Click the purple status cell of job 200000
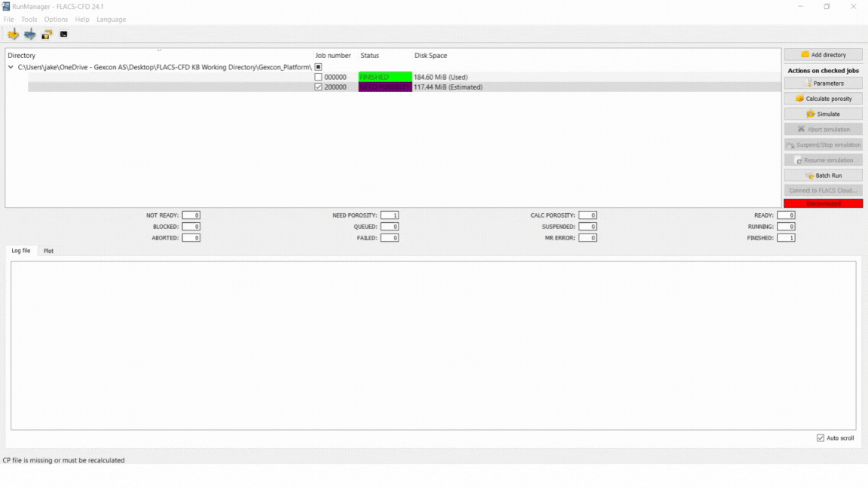The height and width of the screenshot is (488, 868). pos(385,87)
